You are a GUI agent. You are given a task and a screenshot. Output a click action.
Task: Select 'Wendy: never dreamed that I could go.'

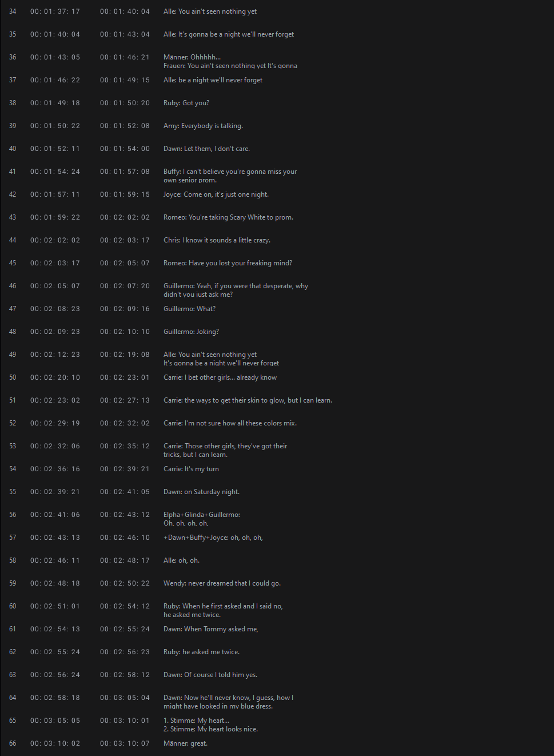point(222,583)
